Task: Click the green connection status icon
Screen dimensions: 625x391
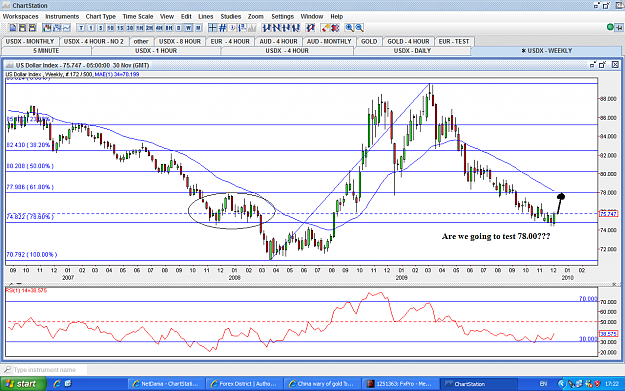Action: coord(610,28)
